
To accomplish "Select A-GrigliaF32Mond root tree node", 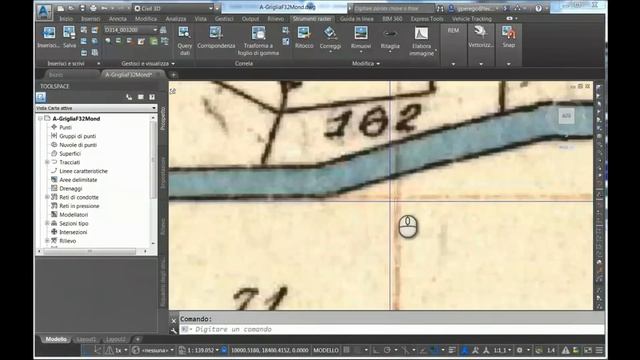I will pyautogui.click(x=76, y=119).
